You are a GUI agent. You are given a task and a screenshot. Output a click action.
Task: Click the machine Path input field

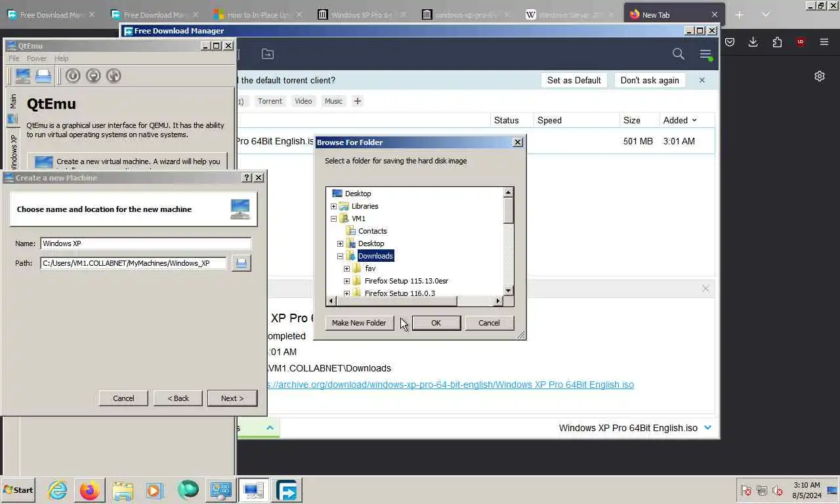[133, 263]
